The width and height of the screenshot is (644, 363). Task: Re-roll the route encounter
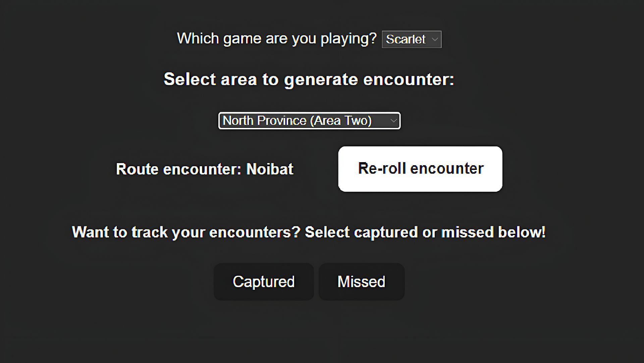(x=420, y=169)
